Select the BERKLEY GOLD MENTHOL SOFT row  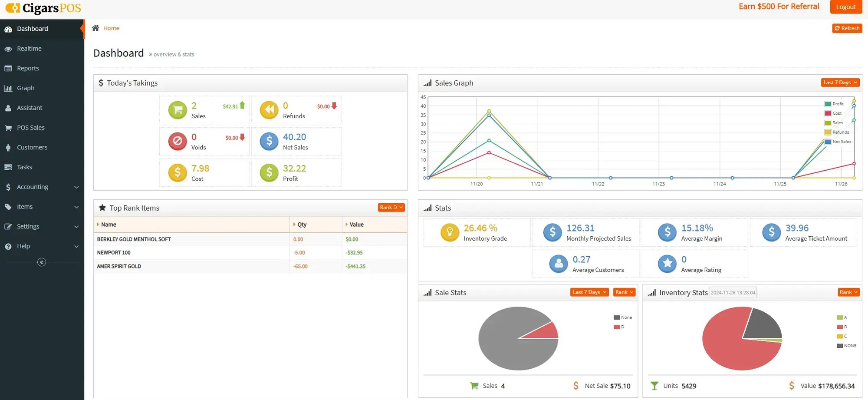pos(250,239)
